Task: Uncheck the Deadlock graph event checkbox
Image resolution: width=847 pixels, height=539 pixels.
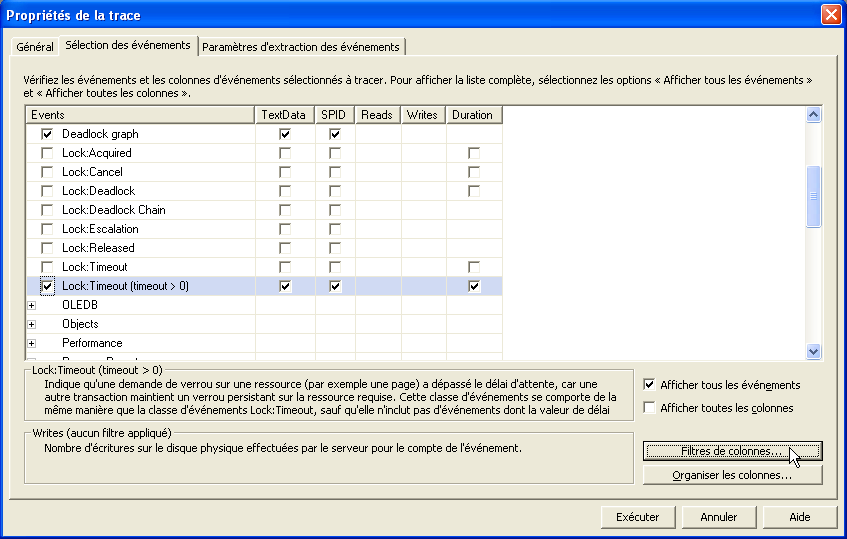Action: point(46,134)
